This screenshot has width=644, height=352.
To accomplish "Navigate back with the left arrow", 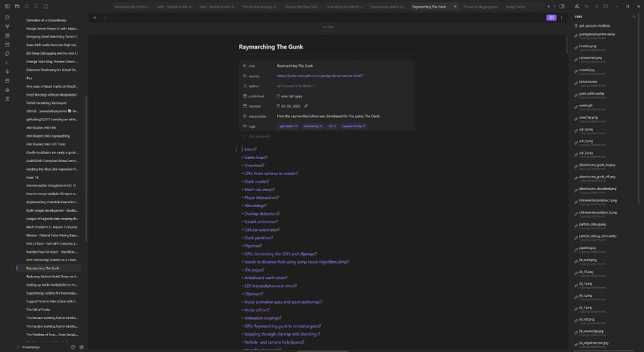I will pyautogui.click(x=95, y=17).
